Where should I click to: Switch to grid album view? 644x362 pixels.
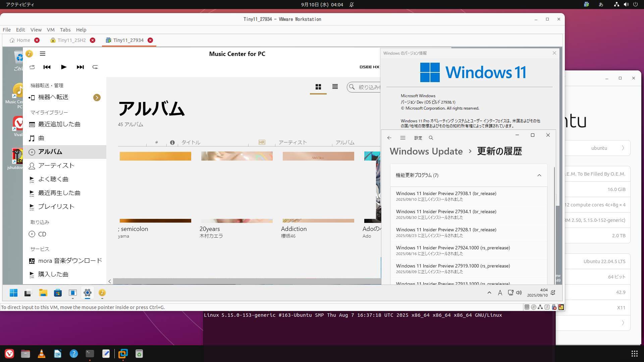[x=318, y=87]
